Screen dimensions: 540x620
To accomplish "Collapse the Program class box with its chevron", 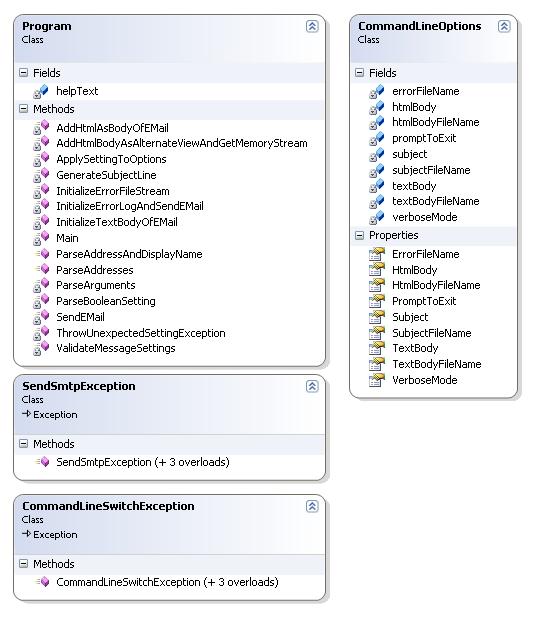I will coord(312,26).
